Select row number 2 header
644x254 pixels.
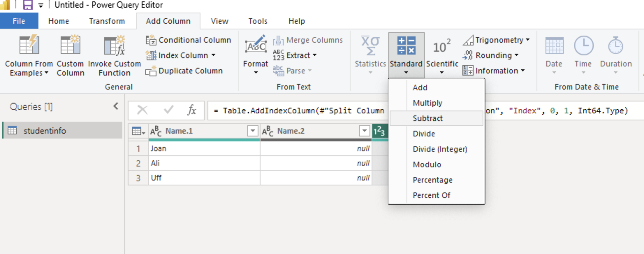pyautogui.click(x=138, y=163)
